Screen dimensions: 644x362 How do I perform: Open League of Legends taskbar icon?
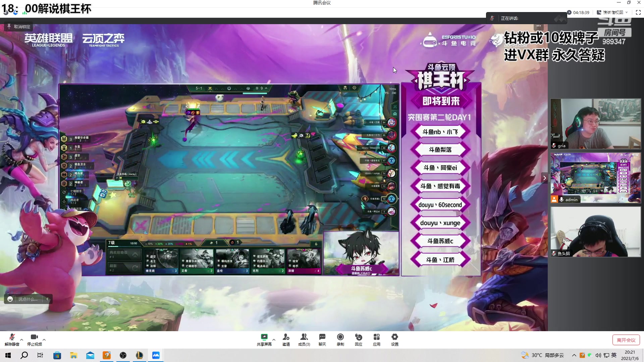point(140,355)
